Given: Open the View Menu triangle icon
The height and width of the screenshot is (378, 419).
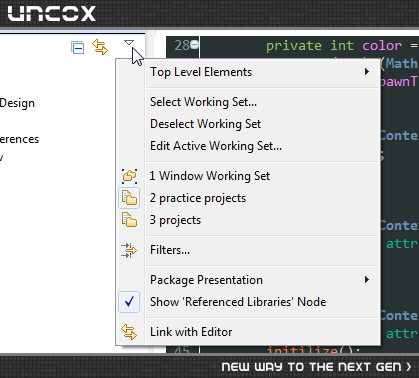Looking at the screenshot, I should (x=129, y=42).
